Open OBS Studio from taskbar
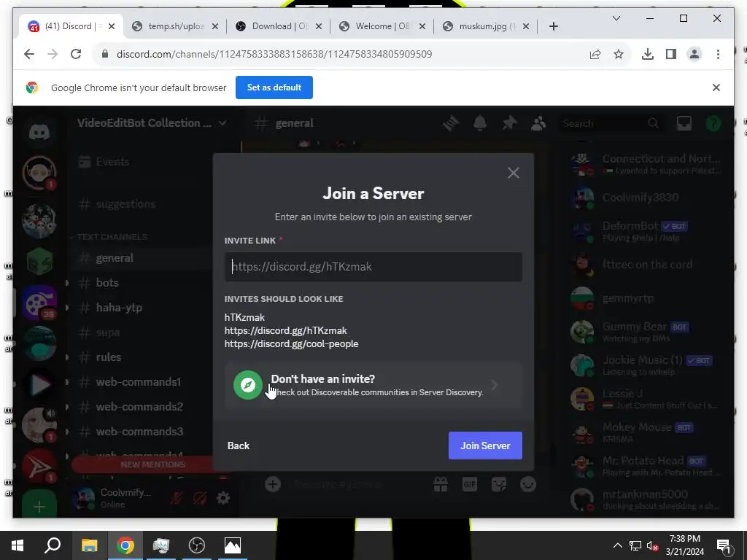The image size is (747, 560). point(196,545)
